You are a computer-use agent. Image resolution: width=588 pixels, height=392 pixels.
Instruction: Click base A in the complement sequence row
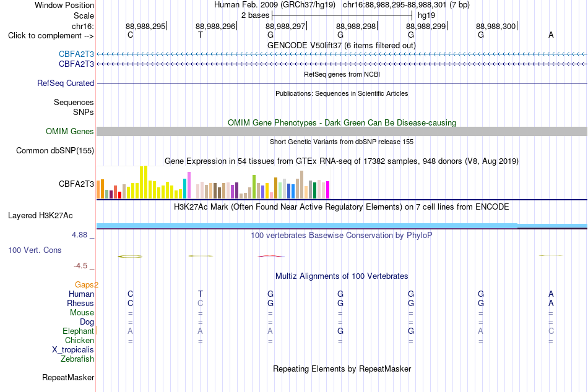tap(551, 35)
